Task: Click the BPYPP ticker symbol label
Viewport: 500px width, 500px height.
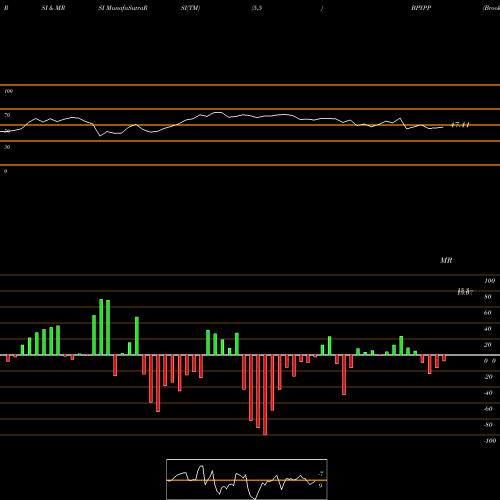Action: (x=421, y=8)
